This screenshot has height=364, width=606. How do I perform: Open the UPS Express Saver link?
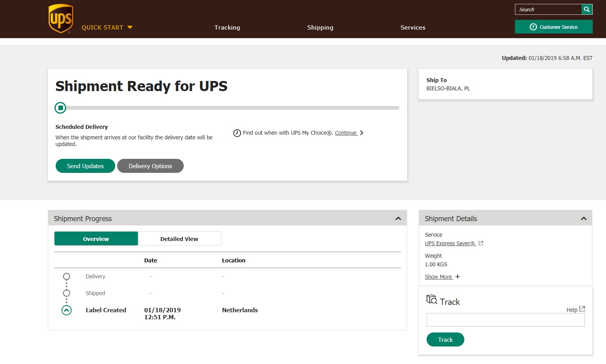[450, 243]
